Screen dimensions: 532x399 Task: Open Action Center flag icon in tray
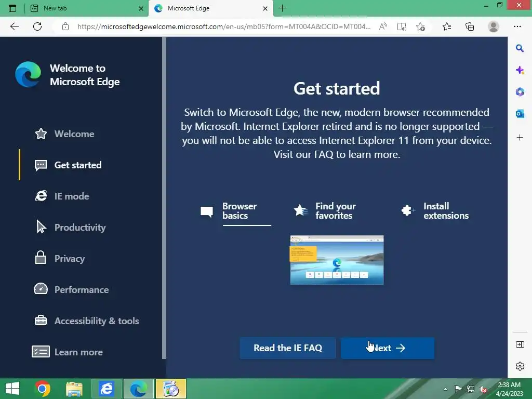[x=458, y=389]
